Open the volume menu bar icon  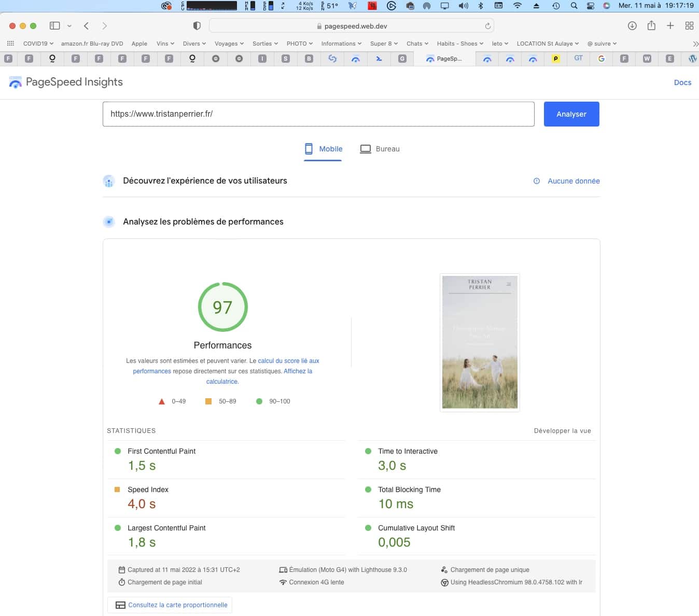(x=463, y=6)
